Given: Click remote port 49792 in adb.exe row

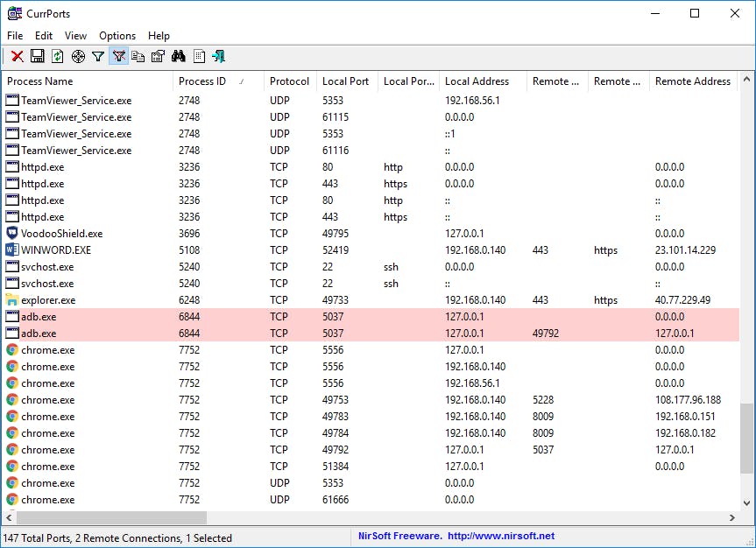Looking at the screenshot, I should [x=546, y=334].
